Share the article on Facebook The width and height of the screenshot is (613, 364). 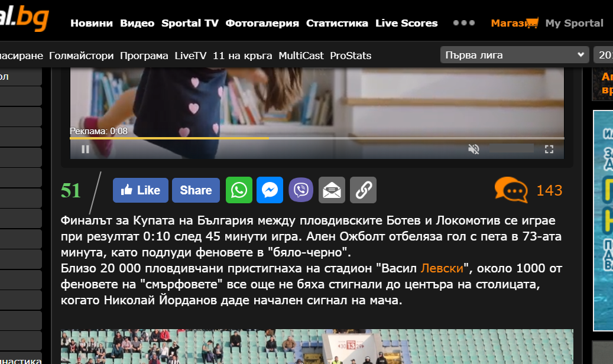(196, 190)
